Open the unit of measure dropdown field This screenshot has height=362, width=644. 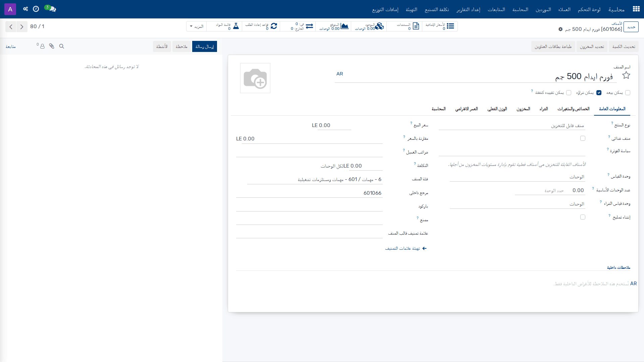click(517, 177)
